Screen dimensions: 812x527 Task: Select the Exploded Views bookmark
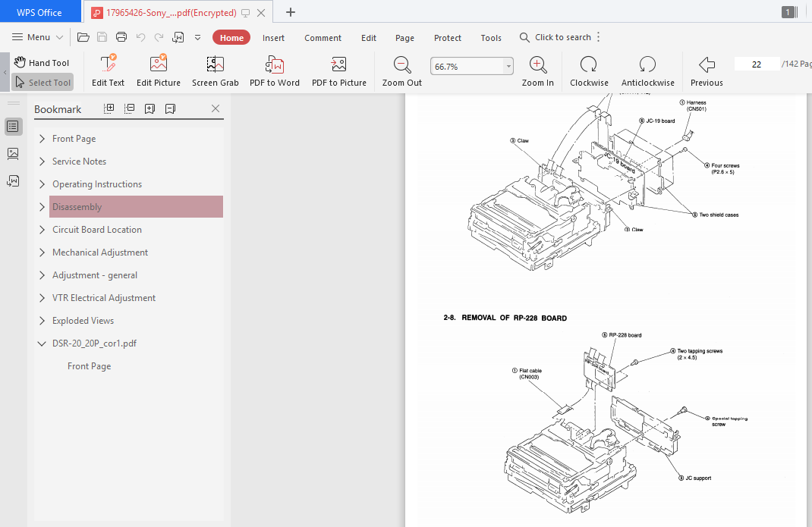(x=83, y=321)
